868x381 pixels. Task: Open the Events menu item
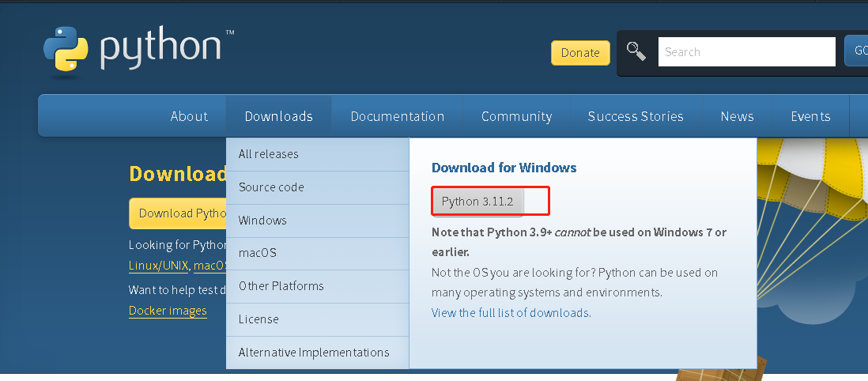810,116
